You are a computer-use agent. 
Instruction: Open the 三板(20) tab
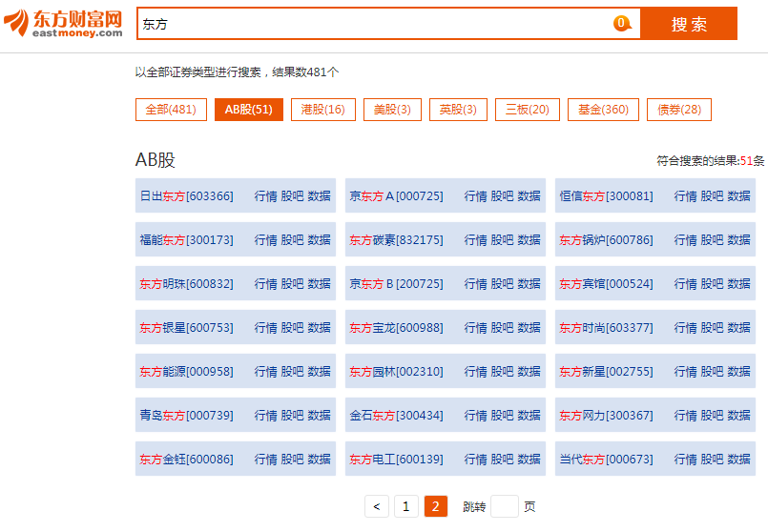528,109
